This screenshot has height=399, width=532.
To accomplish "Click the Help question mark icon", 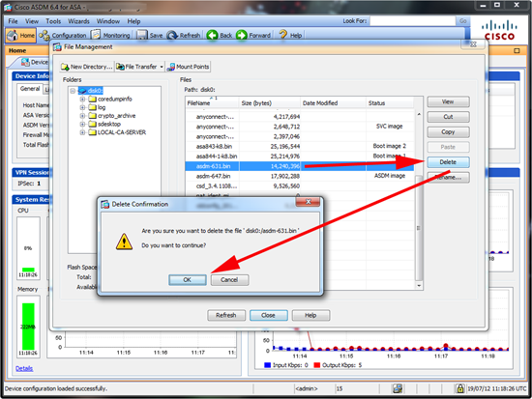I will coord(283,35).
